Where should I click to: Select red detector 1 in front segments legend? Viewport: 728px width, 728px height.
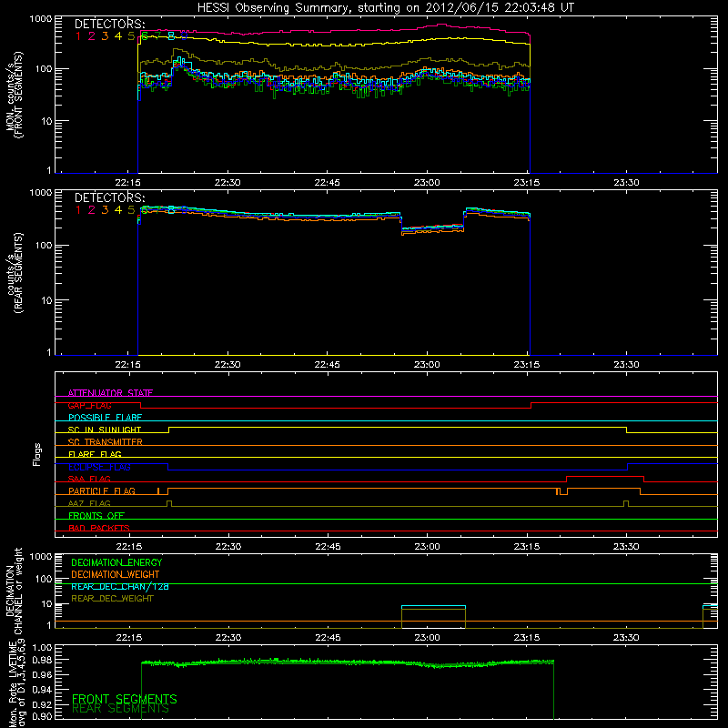[78, 36]
